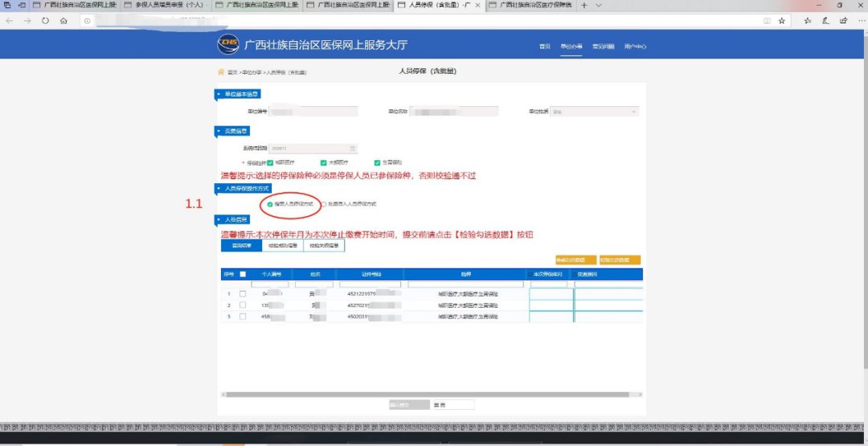This screenshot has width=868, height=446.
Task: Click the 单位办事 breadcrumb link
Action: [x=252, y=72]
